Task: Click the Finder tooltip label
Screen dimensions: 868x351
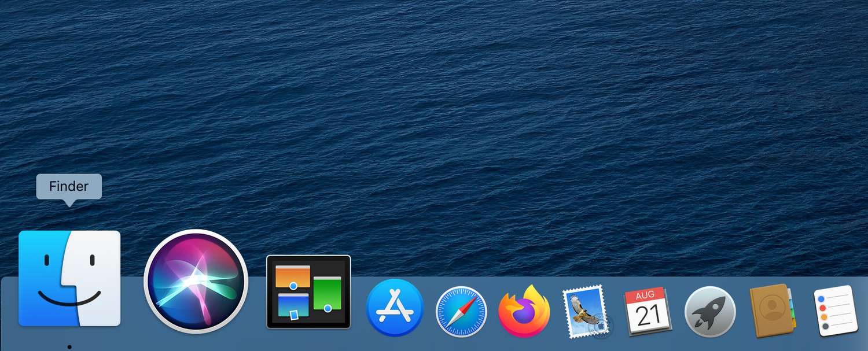Action: tap(69, 186)
